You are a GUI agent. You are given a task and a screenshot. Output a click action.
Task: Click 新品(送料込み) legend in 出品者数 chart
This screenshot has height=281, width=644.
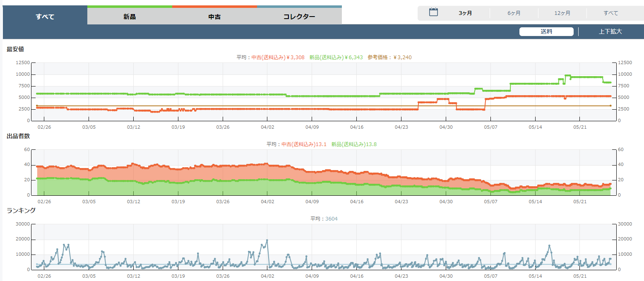(x=354, y=144)
